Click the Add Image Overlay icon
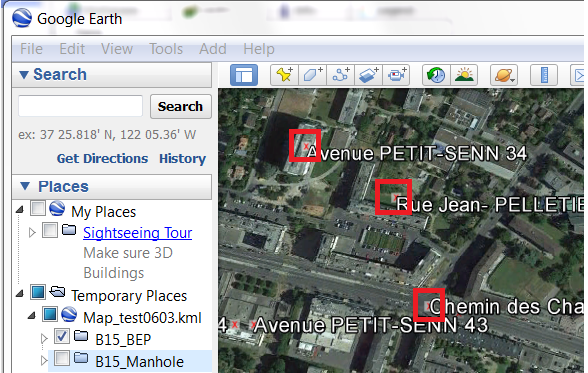Image resolution: width=588 pixels, height=373 pixels. (x=368, y=75)
